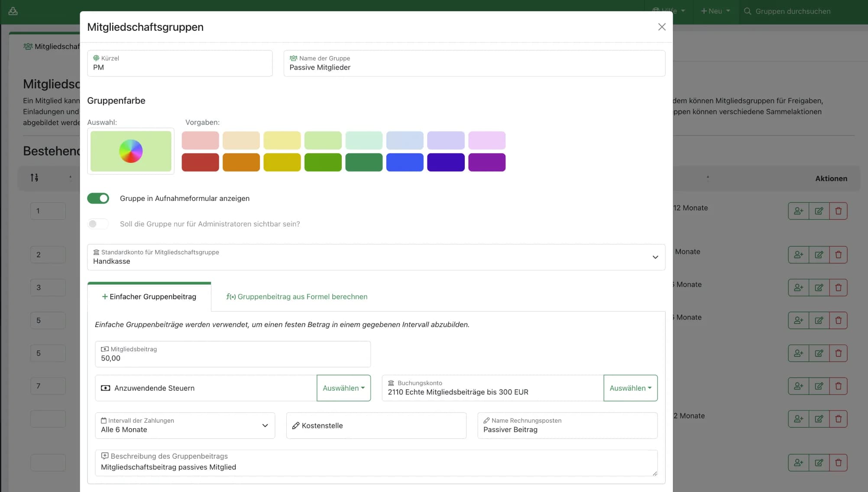Screen dimensions: 868x492
Task: Click the Kostenstelle input field
Action: click(376, 426)
